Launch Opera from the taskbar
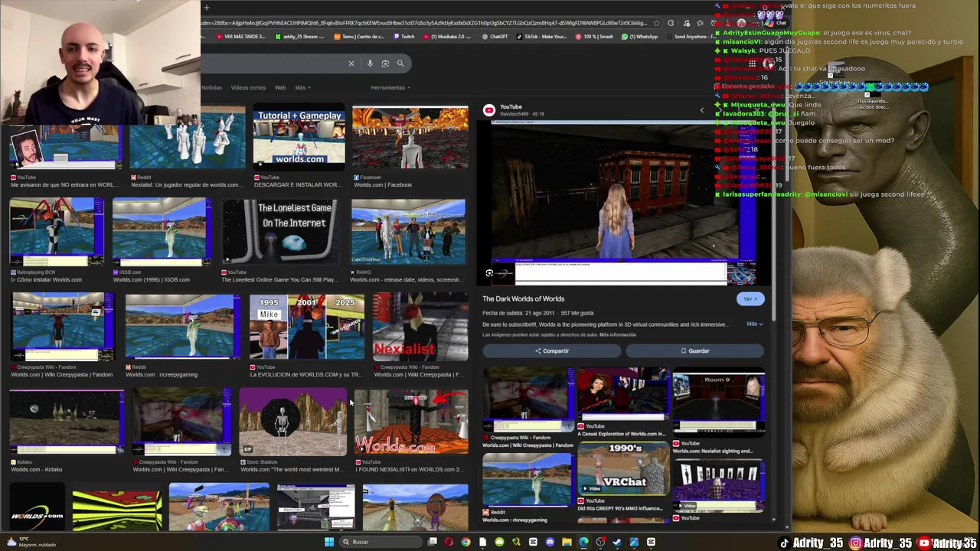The image size is (980, 551). (x=449, y=542)
